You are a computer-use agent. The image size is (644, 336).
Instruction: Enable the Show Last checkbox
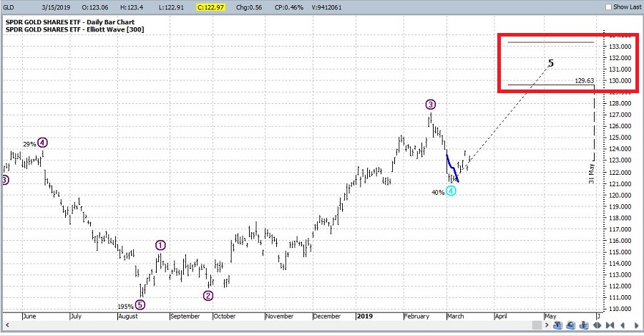point(608,7)
